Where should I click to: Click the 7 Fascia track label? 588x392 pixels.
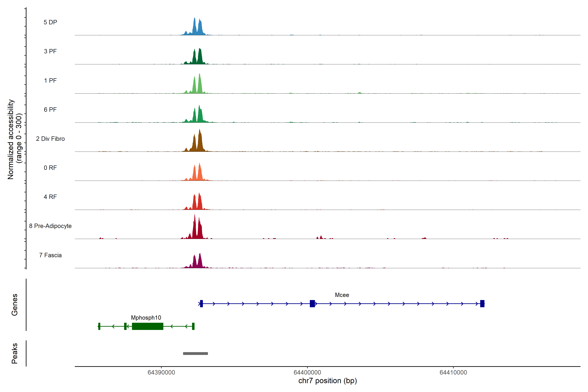click(50, 255)
